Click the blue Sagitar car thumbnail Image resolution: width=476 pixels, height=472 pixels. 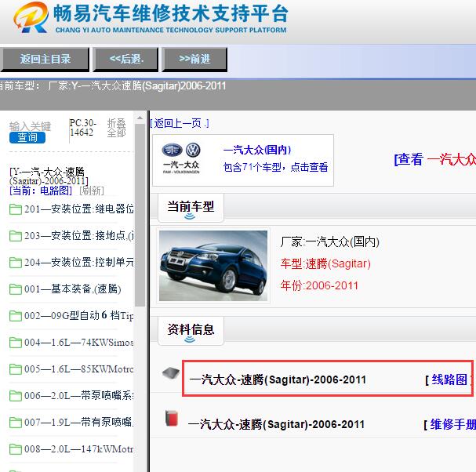tap(213, 266)
